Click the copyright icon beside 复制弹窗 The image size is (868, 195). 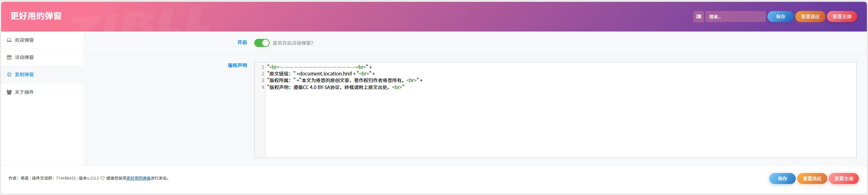[x=9, y=75]
